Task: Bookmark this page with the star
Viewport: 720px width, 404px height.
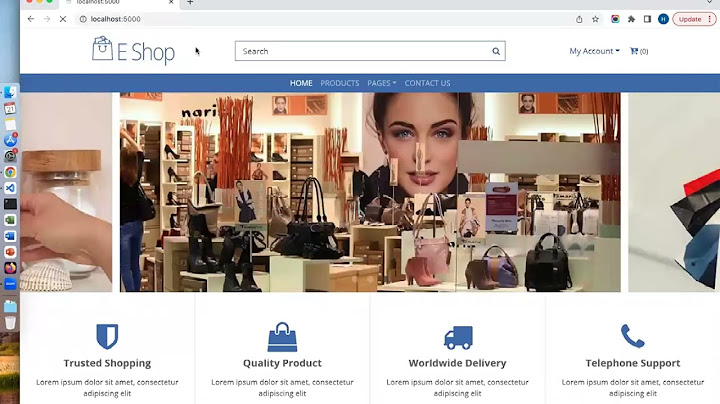Action: (x=596, y=19)
